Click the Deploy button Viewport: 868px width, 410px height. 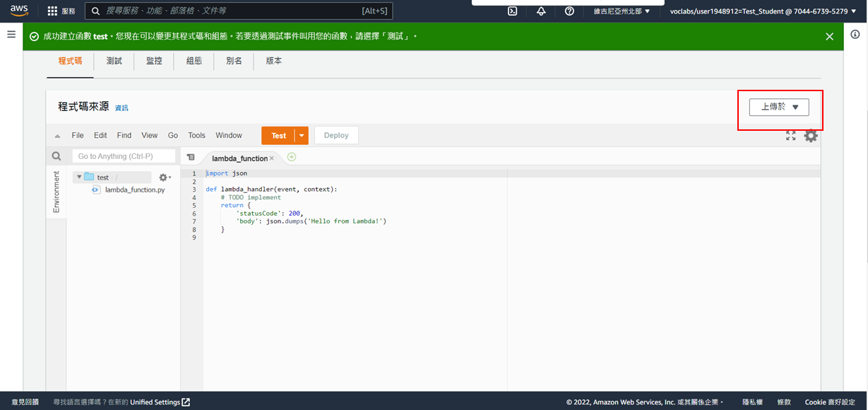click(x=336, y=136)
